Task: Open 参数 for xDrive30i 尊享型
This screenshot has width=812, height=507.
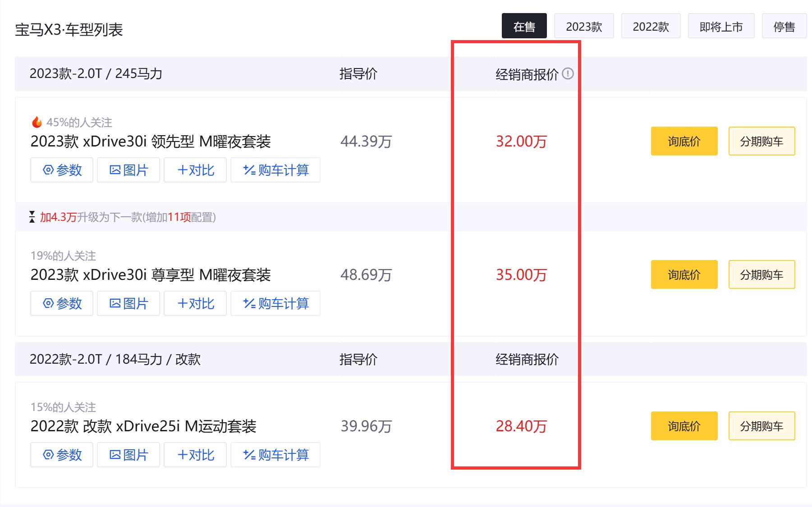Action: point(62,303)
